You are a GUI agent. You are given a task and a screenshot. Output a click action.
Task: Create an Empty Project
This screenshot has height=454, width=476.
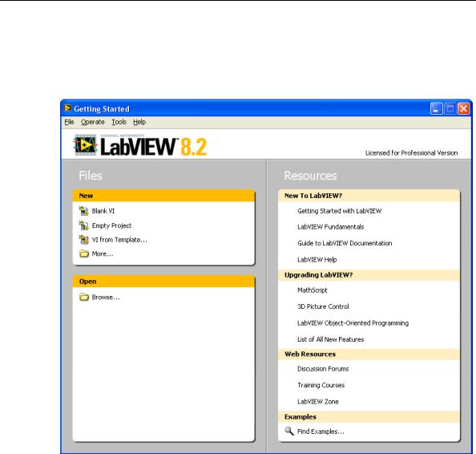pos(111,225)
